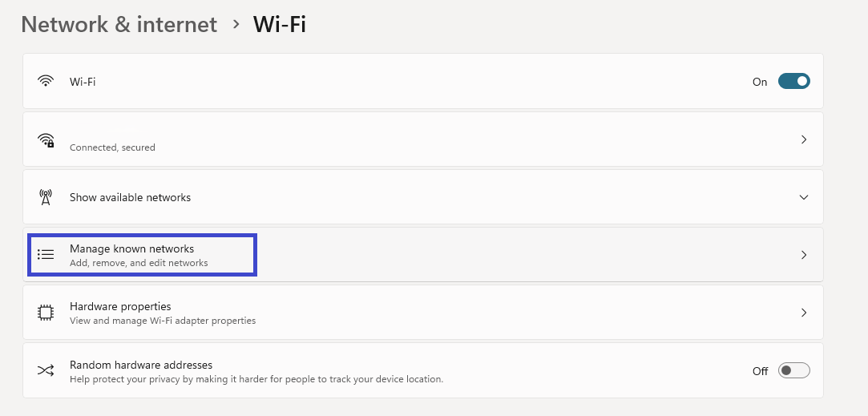The width and height of the screenshot is (868, 416).
Task: Click the Random hardware addresses label text
Action: [141, 365]
